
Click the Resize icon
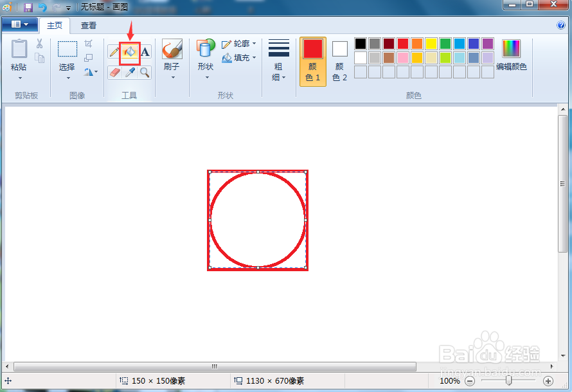point(88,58)
